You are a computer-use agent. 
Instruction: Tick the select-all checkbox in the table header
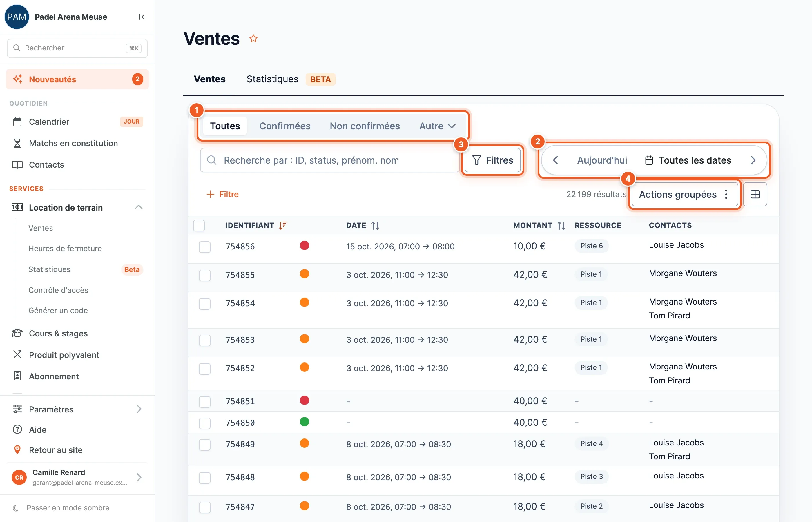pos(199,225)
